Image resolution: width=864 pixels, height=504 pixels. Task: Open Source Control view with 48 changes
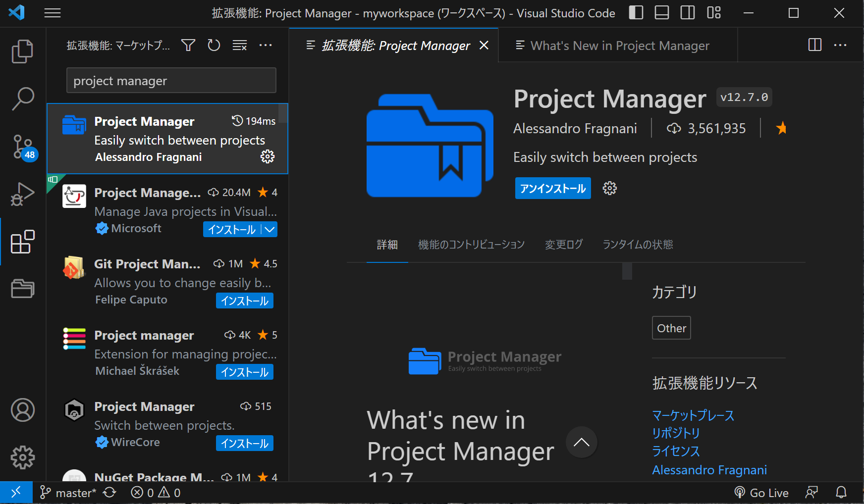click(23, 147)
